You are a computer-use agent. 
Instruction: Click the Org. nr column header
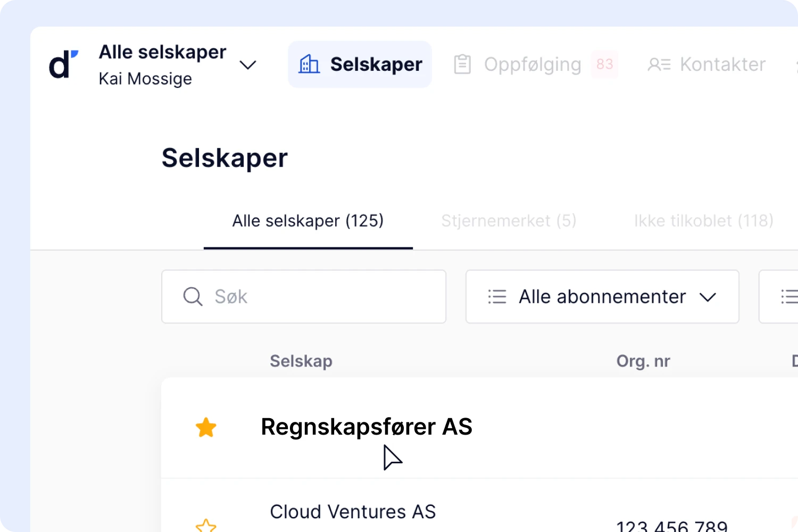[643, 361]
